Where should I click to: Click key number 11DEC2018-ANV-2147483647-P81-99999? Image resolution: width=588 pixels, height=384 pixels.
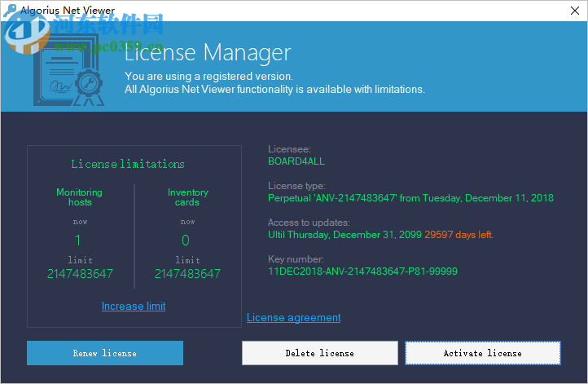tap(362, 271)
